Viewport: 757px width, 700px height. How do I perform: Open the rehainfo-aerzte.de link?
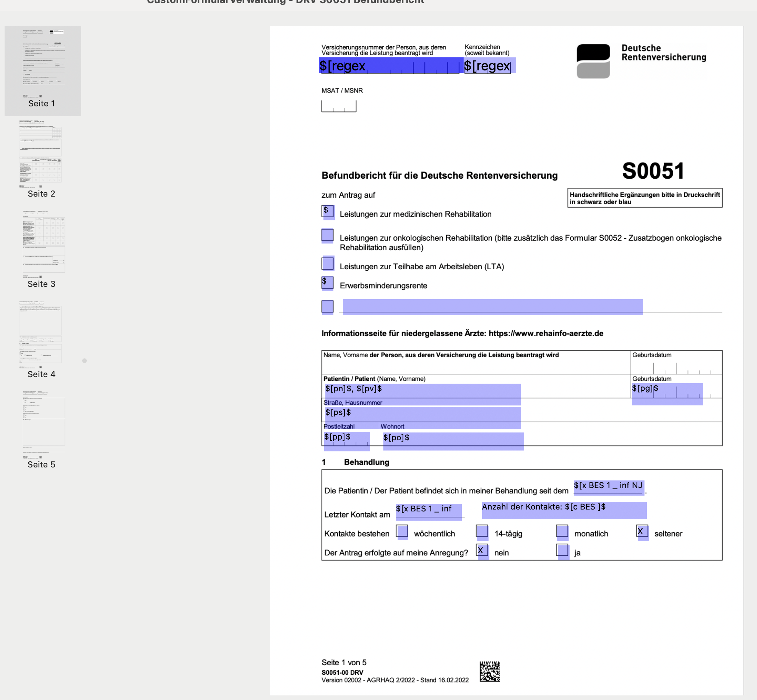pos(546,333)
